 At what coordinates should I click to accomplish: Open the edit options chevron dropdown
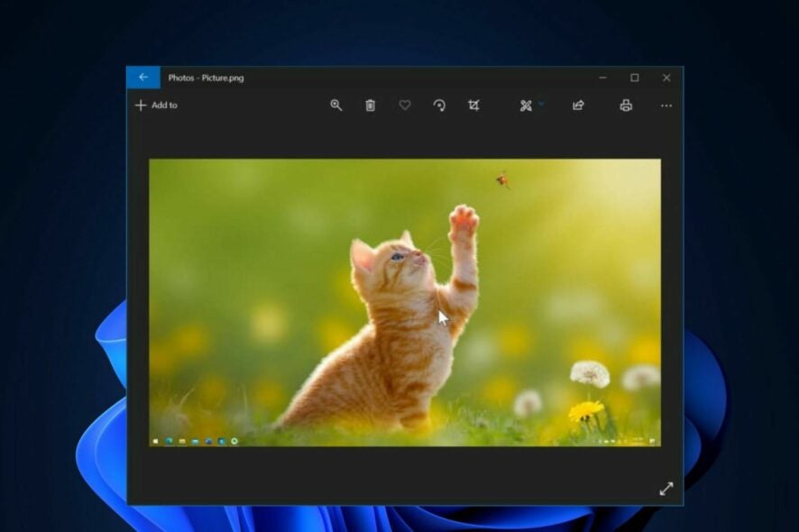click(x=539, y=104)
